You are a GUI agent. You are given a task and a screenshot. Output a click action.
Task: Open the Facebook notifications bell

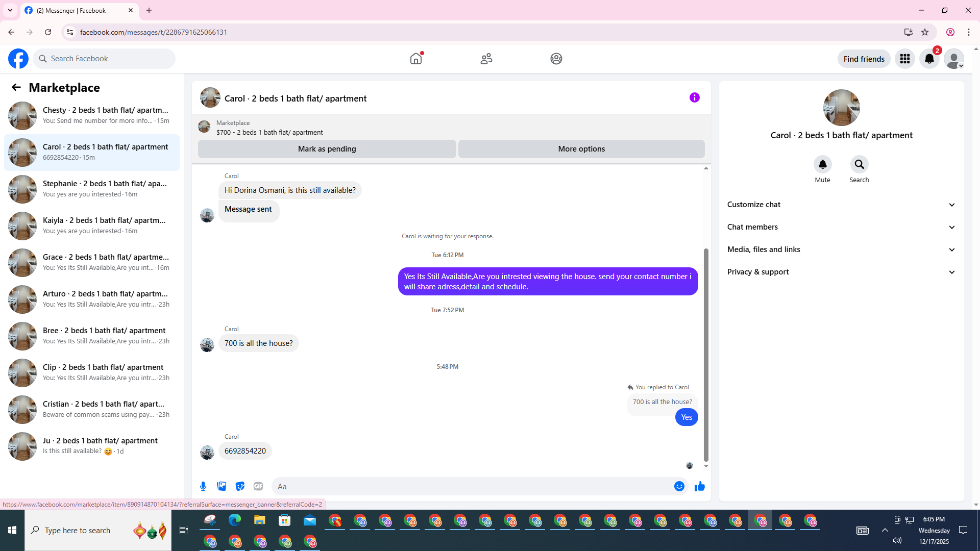coord(929,59)
